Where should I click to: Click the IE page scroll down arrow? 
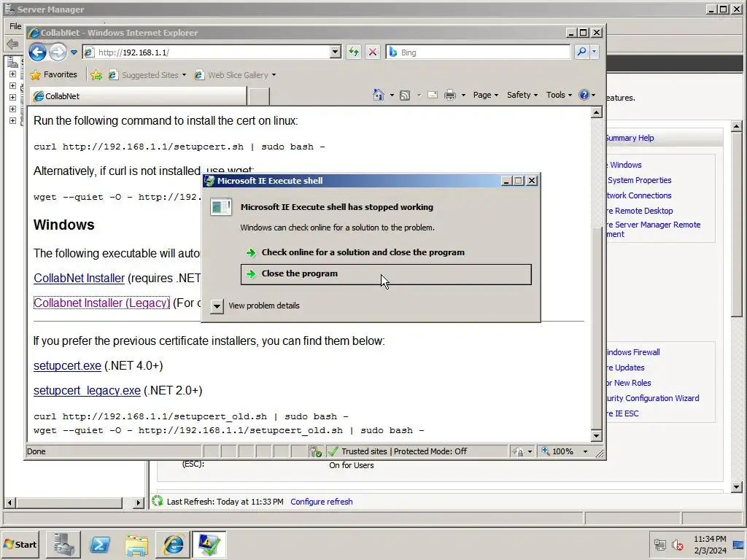pyautogui.click(x=597, y=435)
